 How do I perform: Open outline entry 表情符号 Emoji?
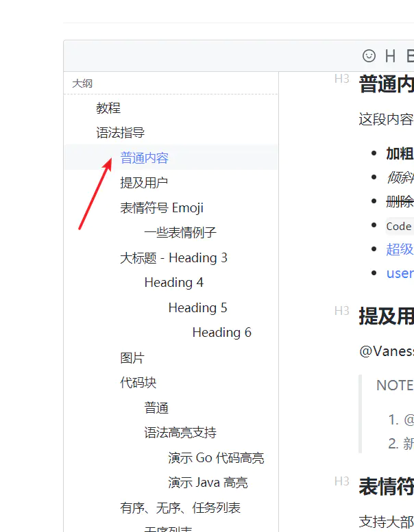coord(162,207)
